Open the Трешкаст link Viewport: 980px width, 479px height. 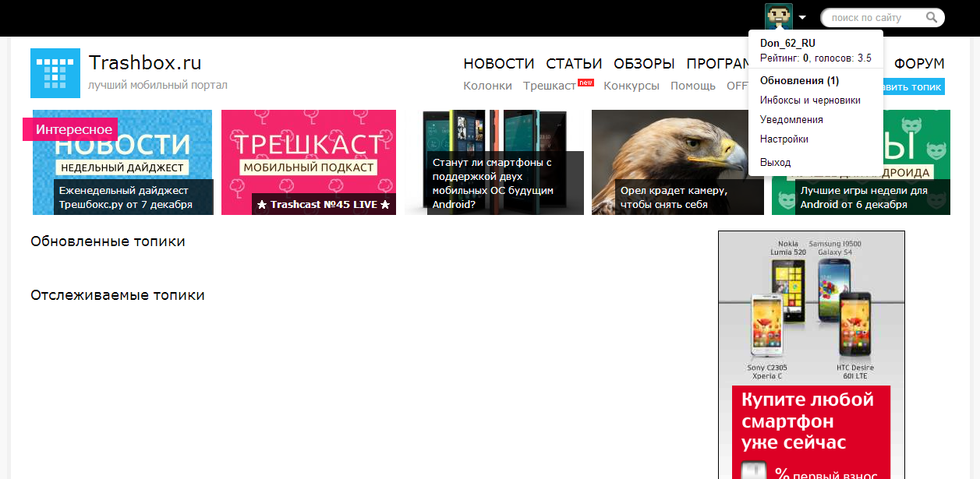(x=550, y=86)
